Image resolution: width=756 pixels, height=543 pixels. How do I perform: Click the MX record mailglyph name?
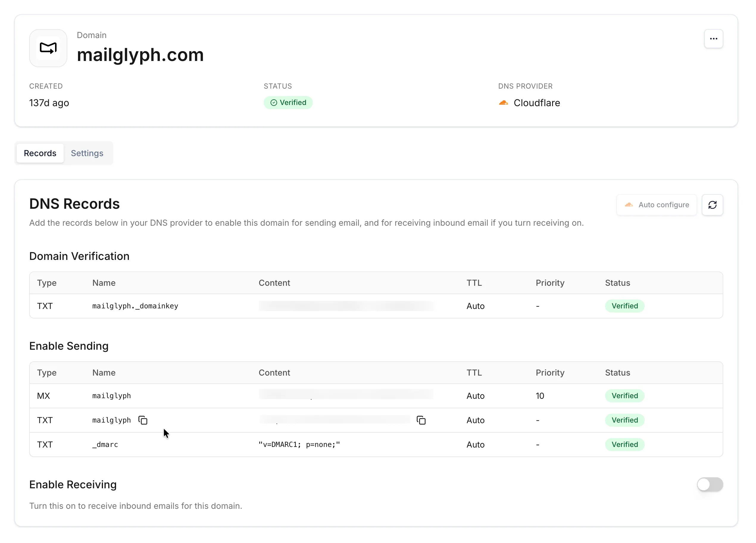click(112, 396)
